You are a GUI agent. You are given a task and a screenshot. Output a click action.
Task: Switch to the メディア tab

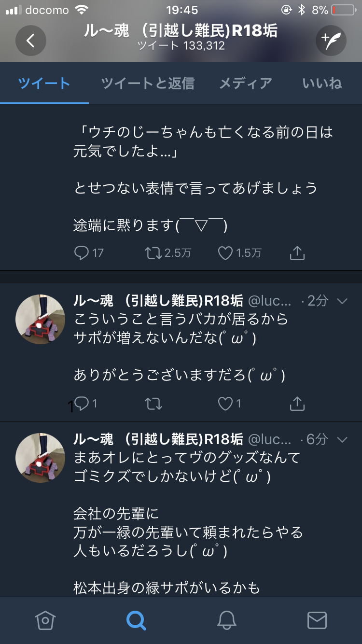click(246, 84)
